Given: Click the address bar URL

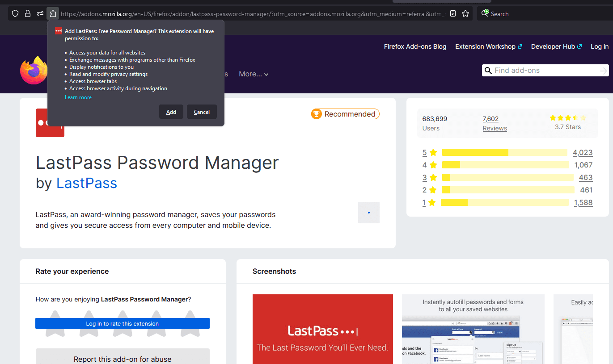Looking at the screenshot, I should 253,14.
